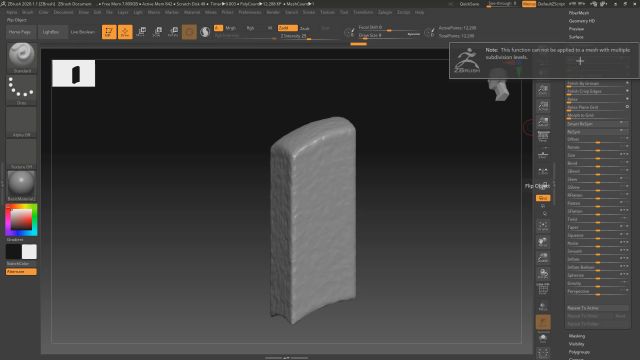Click the Move view navigation icon
Screen dimensions: 640x360
(543, 242)
